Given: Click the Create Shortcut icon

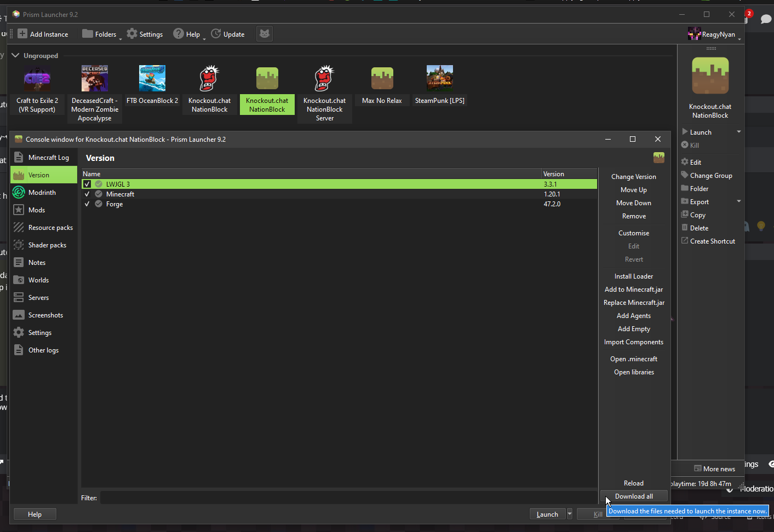Looking at the screenshot, I should (x=685, y=241).
